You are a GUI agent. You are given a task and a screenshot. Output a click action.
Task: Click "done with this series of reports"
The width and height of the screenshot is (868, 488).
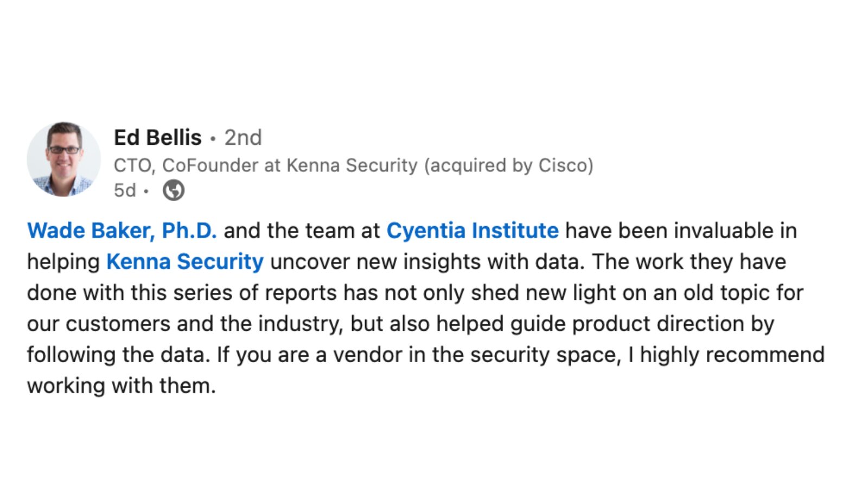tap(182, 292)
